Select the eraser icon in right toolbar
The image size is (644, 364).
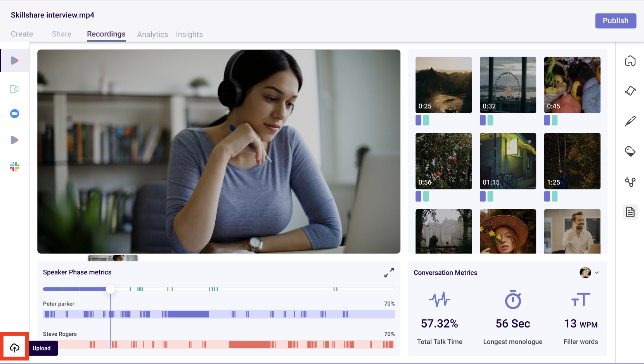point(630,91)
